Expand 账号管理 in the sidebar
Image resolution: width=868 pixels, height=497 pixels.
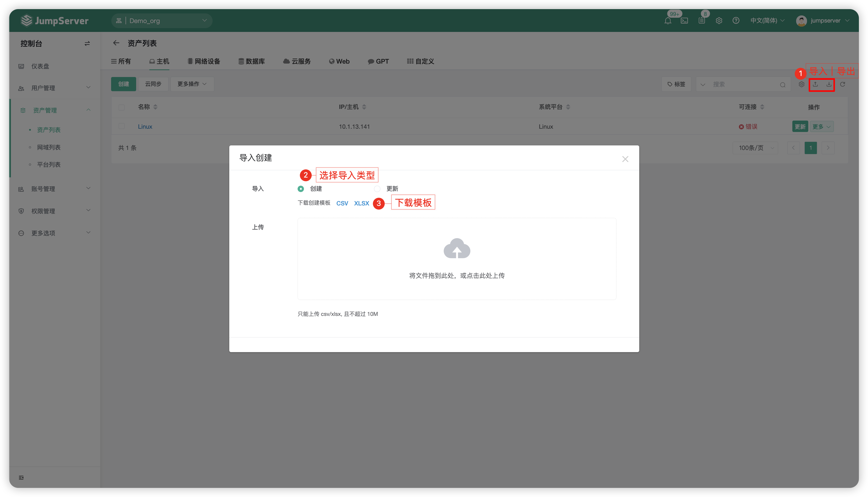coord(55,189)
